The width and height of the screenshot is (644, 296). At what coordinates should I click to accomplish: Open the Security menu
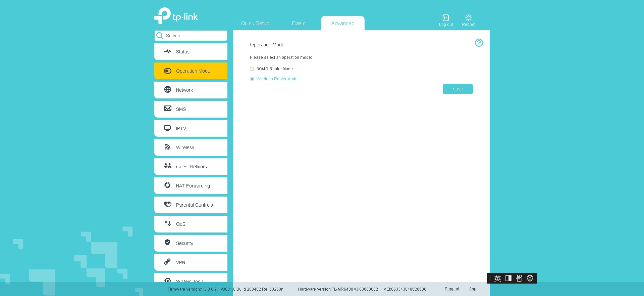(191, 243)
